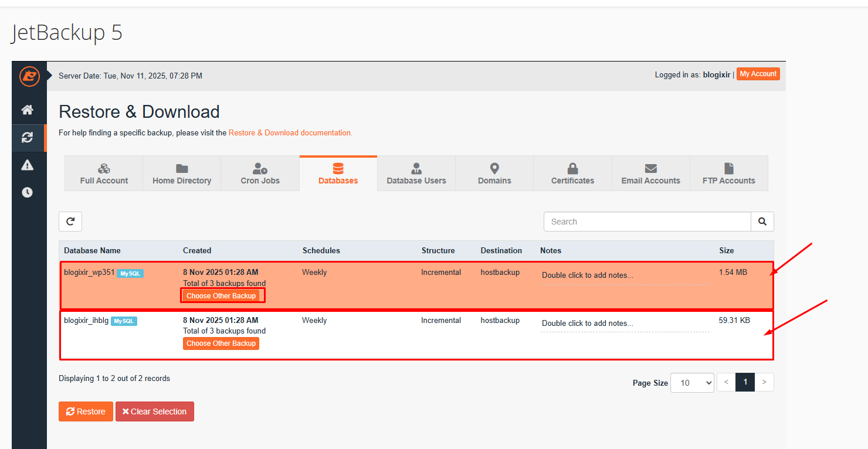
Task: Open the Database Users tab
Action: [416, 174]
